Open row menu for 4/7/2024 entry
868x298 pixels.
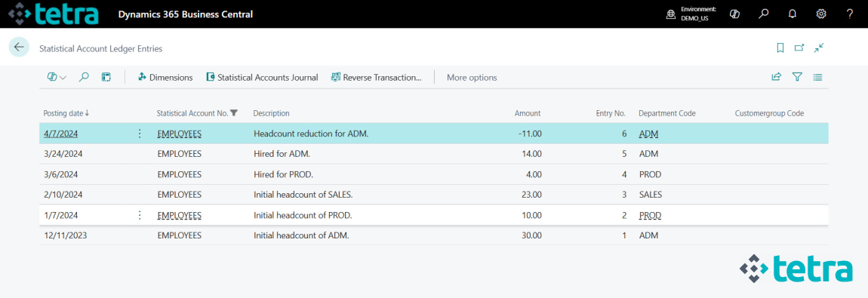[140, 134]
